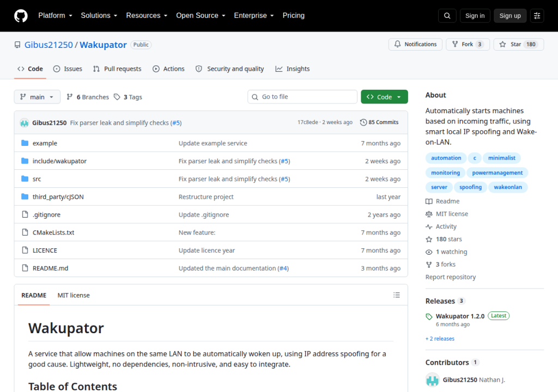Click the Sign up button

click(x=510, y=16)
